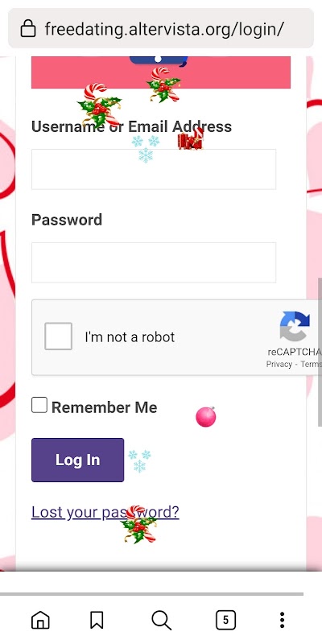Tap the padlock site security icon
Screen dimensions: 322x644
[x=28, y=29]
